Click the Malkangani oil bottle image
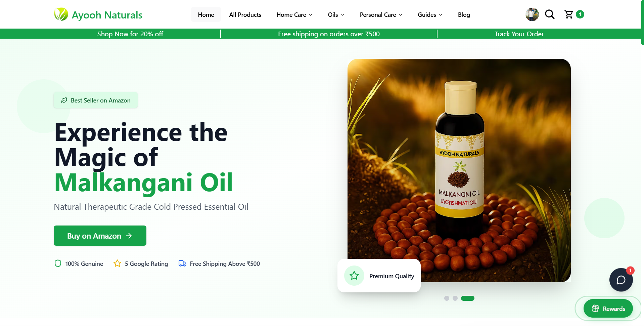644x326 pixels. 459,170
